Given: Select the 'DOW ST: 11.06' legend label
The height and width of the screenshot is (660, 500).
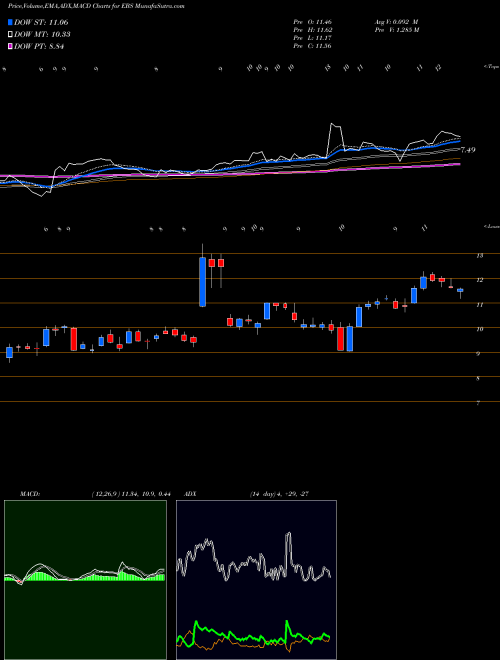Looking at the screenshot, I should (41, 22).
